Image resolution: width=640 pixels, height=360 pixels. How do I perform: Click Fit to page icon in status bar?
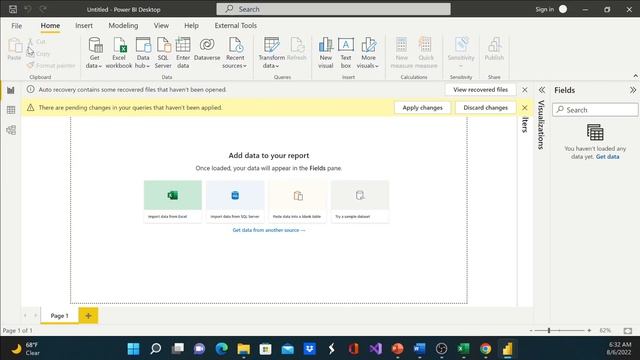[628, 330]
